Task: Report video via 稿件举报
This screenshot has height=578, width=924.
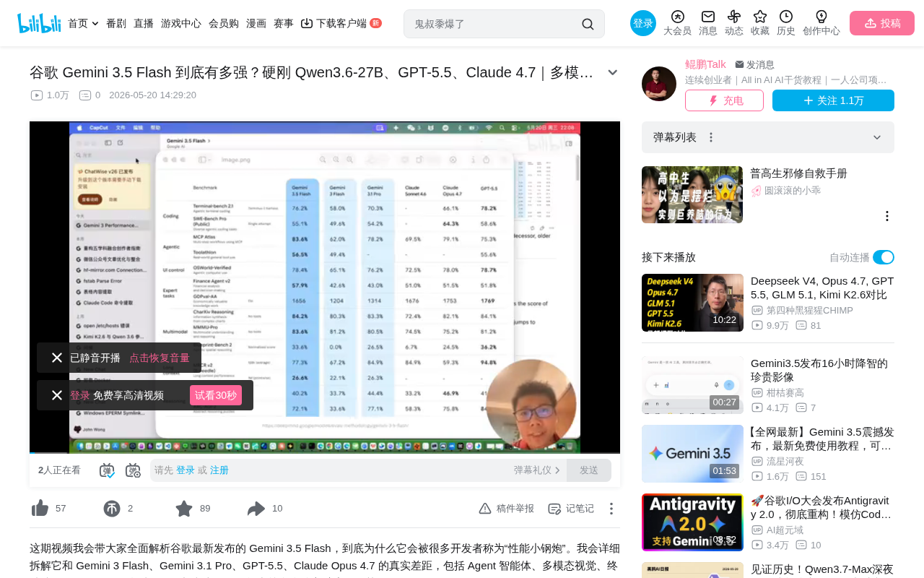Action: click(507, 509)
